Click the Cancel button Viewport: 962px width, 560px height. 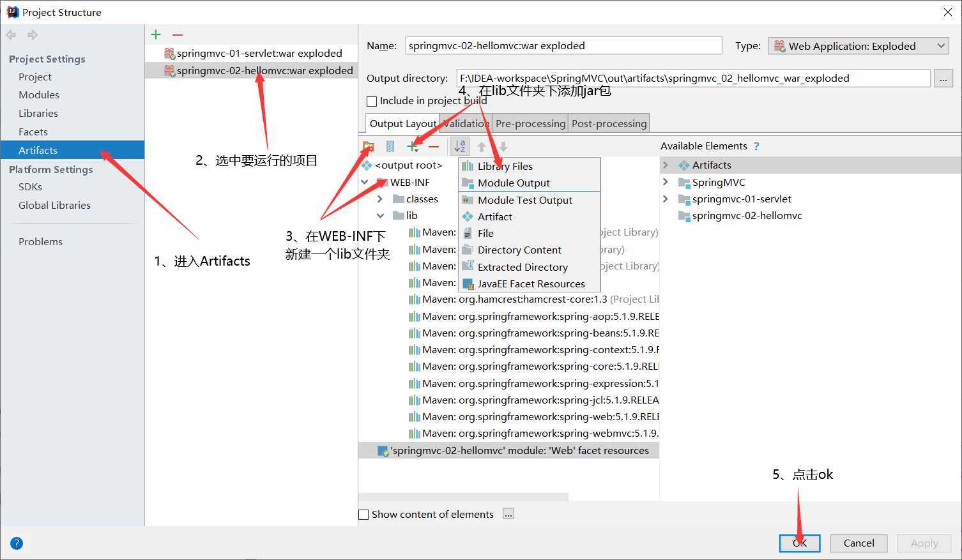click(x=859, y=543)
